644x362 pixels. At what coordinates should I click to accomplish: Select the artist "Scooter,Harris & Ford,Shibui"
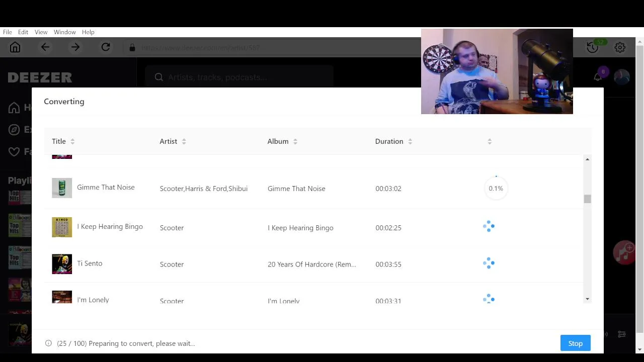(204, 189)
